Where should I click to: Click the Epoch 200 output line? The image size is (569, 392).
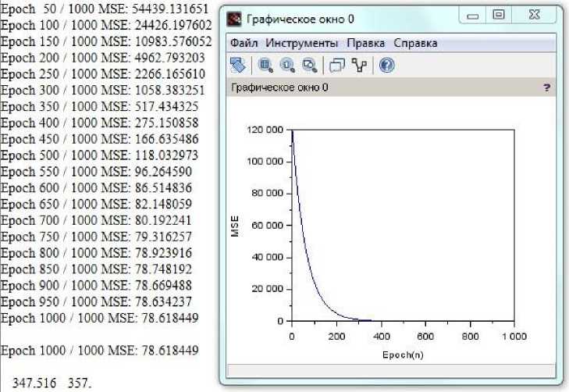(103, 58)
